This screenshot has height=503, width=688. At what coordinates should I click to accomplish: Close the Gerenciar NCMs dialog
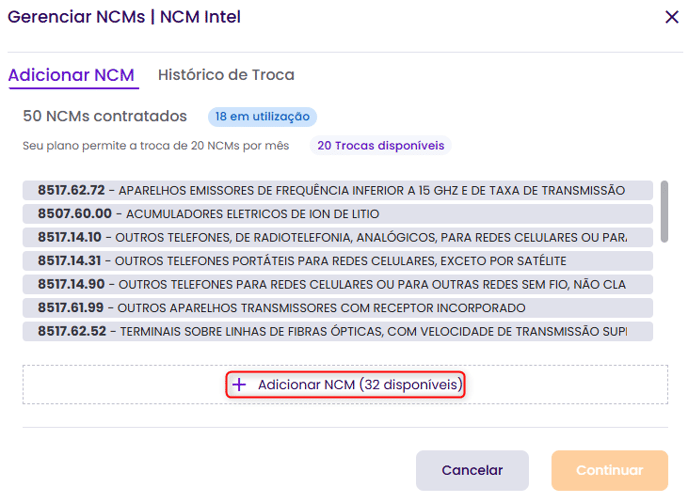click(671, 17)
